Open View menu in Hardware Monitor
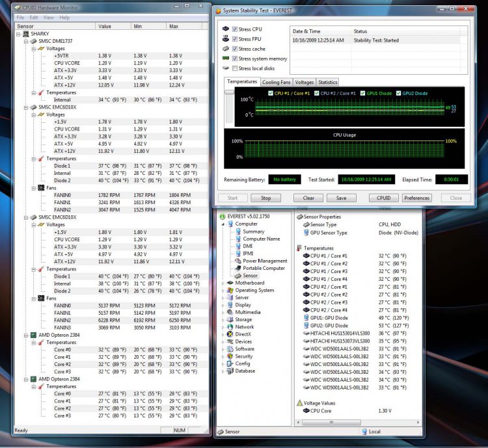This screenshot has height=448, width=488. [49, 18]
